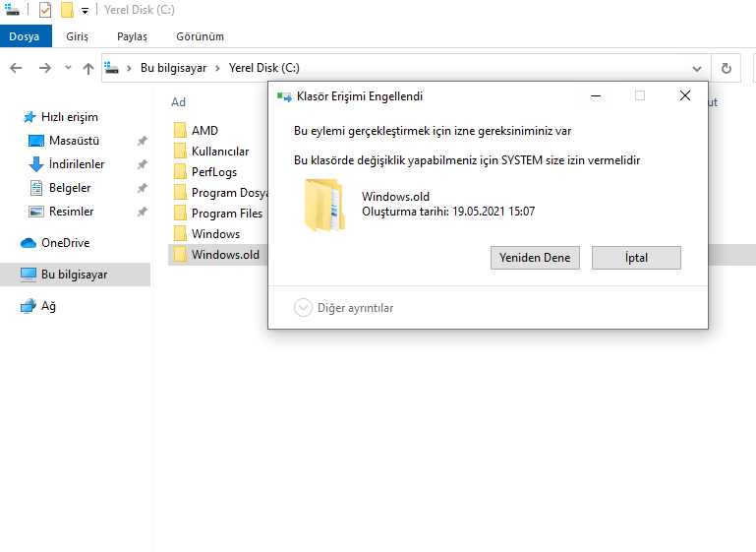Image resolution: width=756 pixels, height=552 pixels.
Task: Close the Klasör Erişimi Engellendi dialog
Action: [685, 96]
